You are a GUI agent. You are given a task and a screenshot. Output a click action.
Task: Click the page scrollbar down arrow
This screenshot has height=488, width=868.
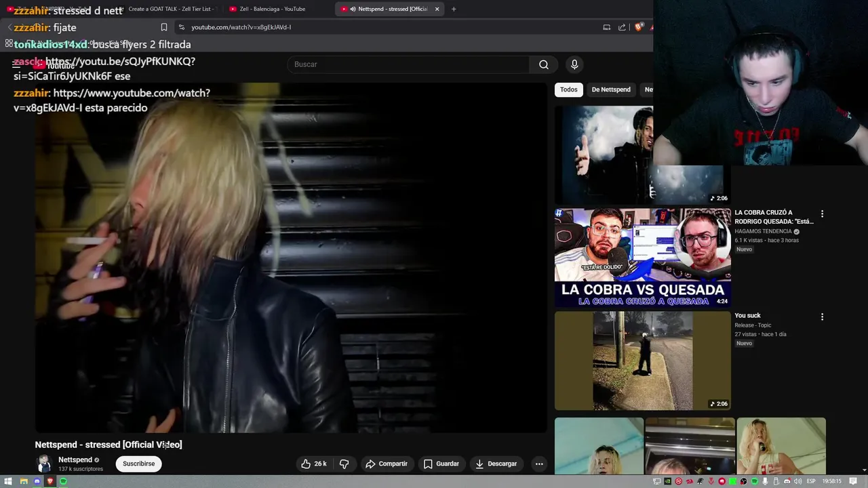coord(864,470)
